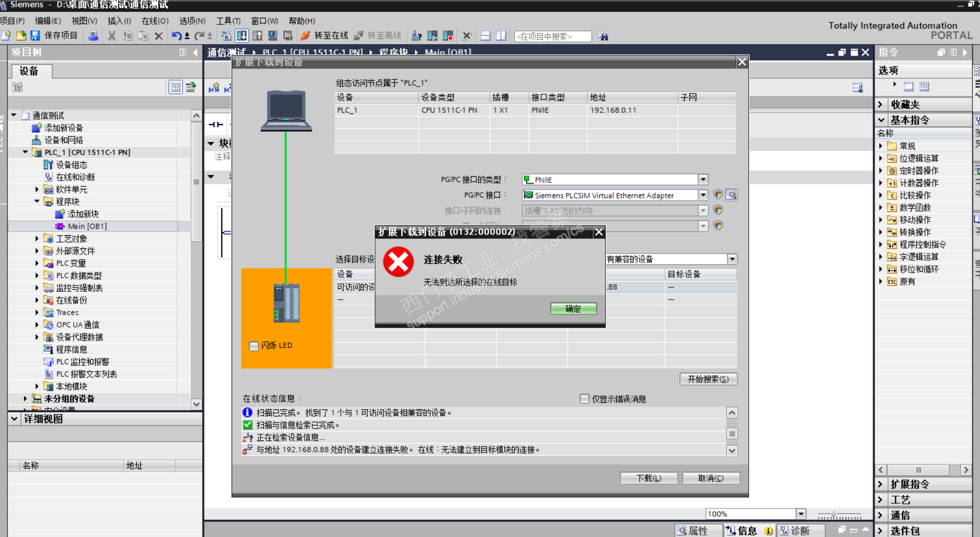Screen dimensions: 980x537
Task: Click the redo arrow icon
Action: 199,36
